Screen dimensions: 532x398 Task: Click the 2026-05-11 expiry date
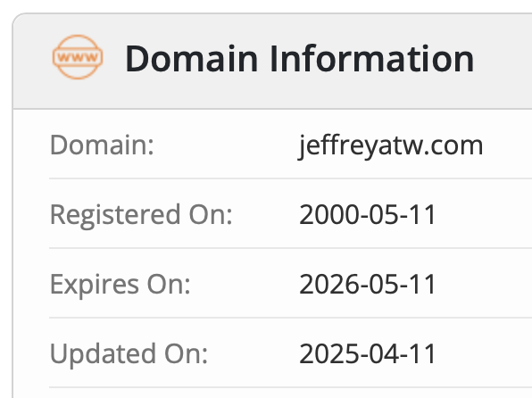[x=368, y=284]
